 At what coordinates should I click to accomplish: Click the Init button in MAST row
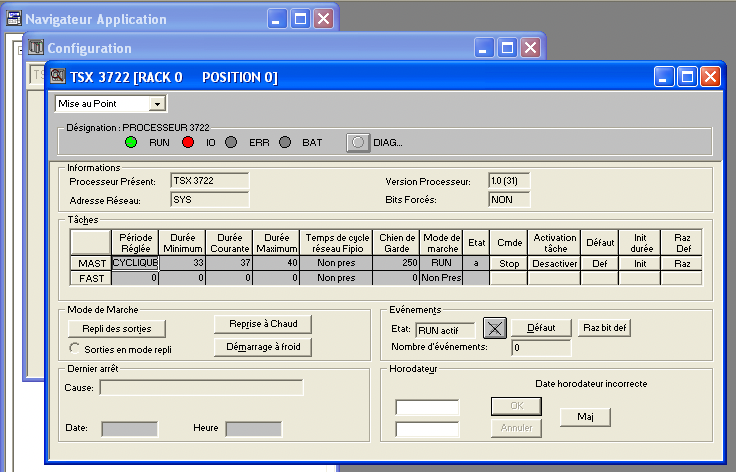(x=640, y=263)
